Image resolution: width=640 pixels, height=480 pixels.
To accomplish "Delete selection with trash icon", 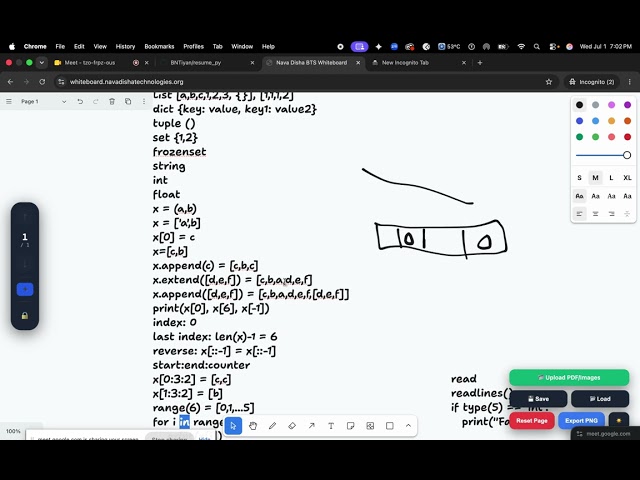I will tap(112, 101).
